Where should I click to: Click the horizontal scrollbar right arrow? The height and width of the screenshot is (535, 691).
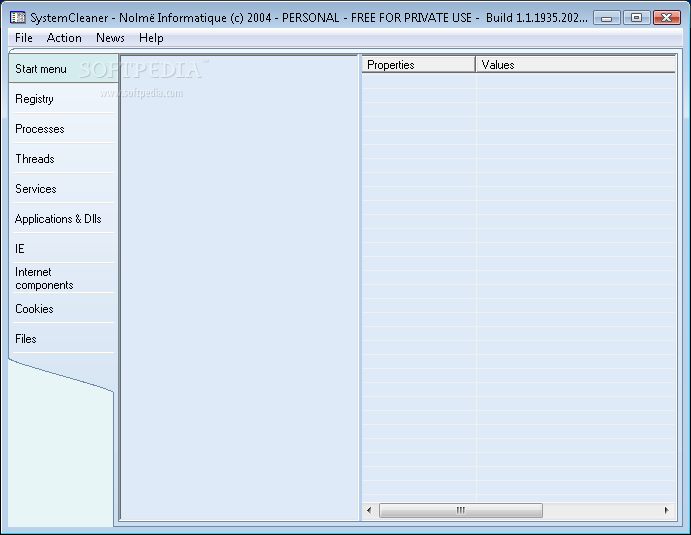pos(667,510)
